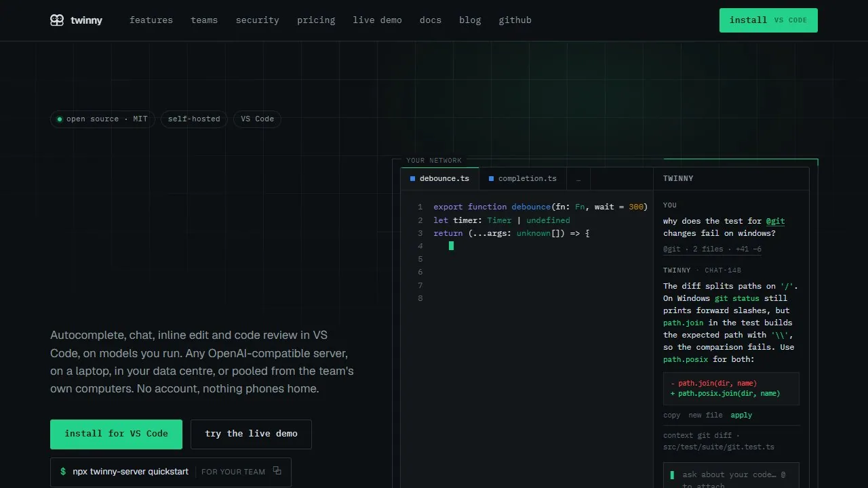Image resolution: width=868 pixels, height=488 pixels.
Task: Open the ellipsis editor tab
Action: point(578,179)
